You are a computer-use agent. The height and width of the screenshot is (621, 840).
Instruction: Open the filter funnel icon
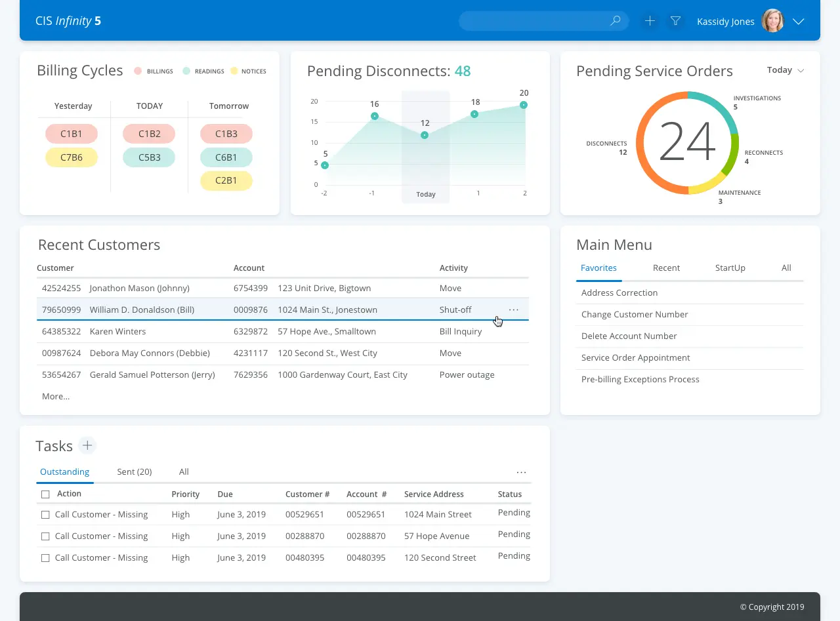tap(675, 20)
